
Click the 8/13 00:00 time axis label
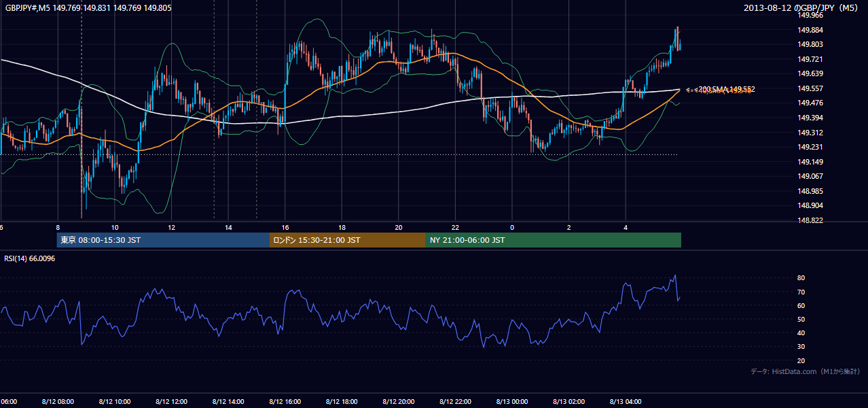click(x=512, y=402)
